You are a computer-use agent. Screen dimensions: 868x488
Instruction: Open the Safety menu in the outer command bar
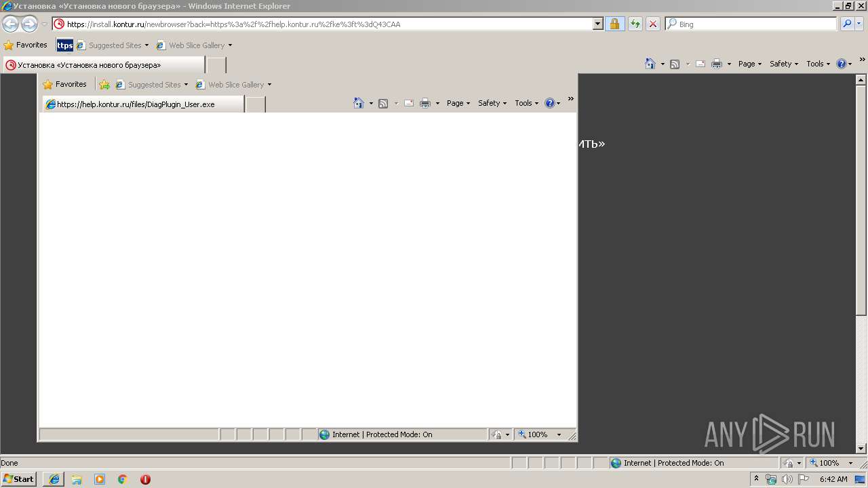point(784,64)
